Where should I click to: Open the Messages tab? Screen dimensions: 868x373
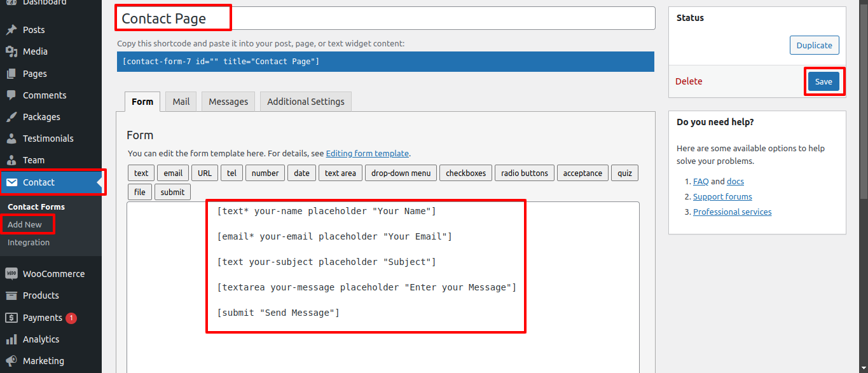tap(228, 102)
